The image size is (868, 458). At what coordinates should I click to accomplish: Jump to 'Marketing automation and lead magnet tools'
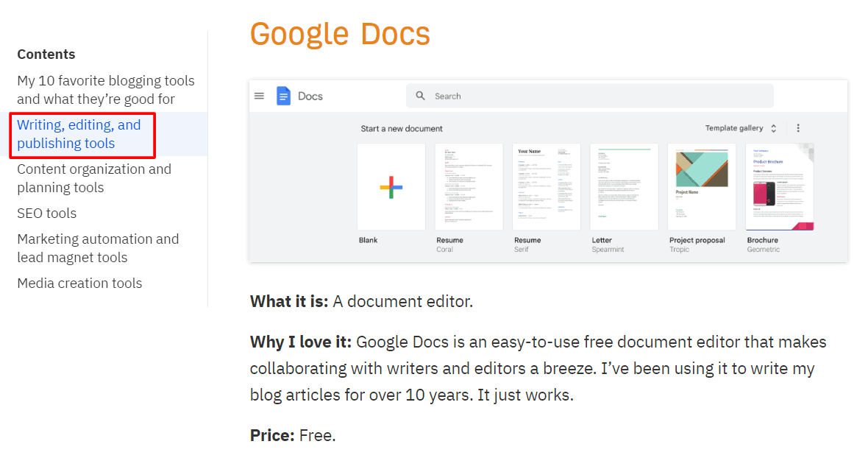point(98,248)
